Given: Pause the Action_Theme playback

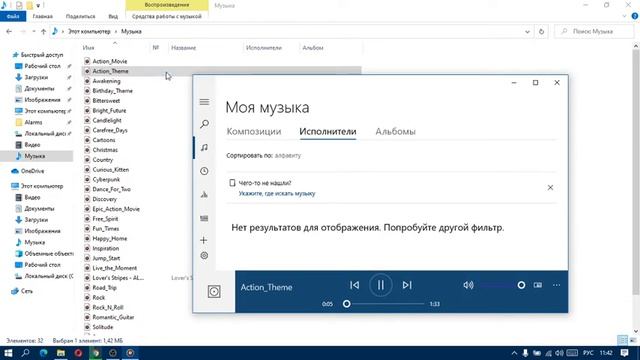Looking at the screenshot, I should pos(380,285).
